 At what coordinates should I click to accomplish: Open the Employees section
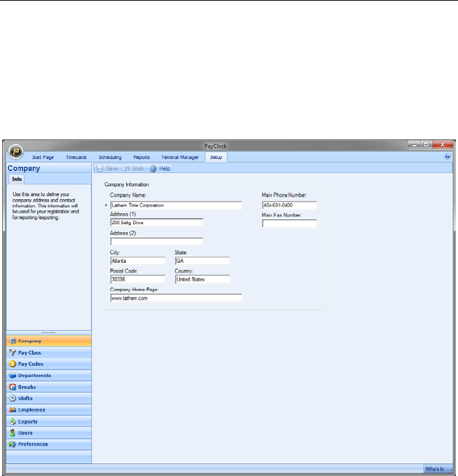tap(49, 409)
